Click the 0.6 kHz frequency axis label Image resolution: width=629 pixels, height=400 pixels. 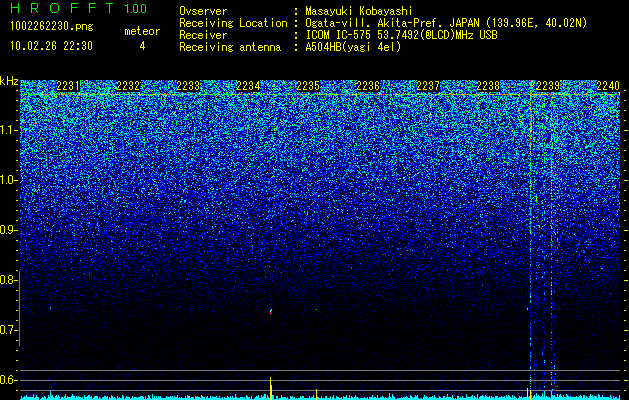coord(8,380)
